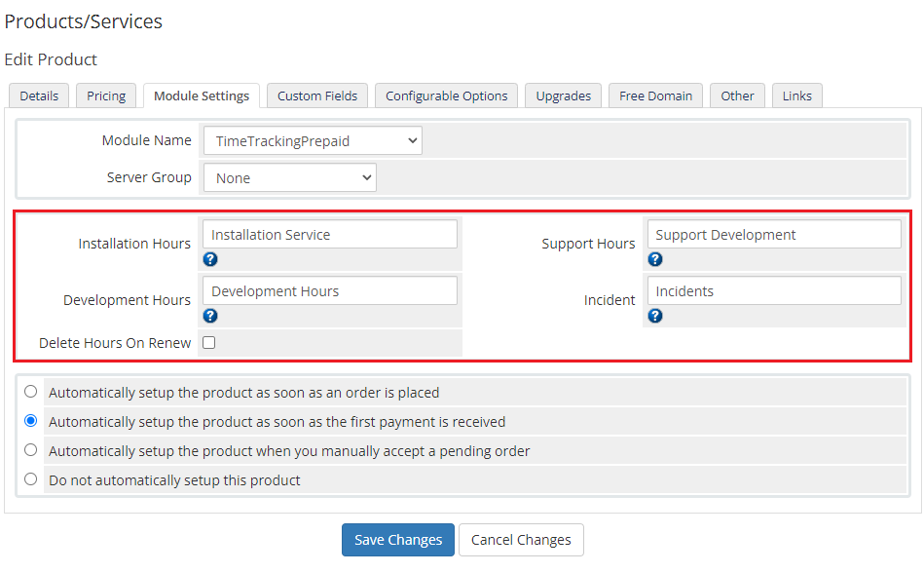Click the Edit Product subheading
This screenshot has height=573, width=924.
click(x=51, y=59)
